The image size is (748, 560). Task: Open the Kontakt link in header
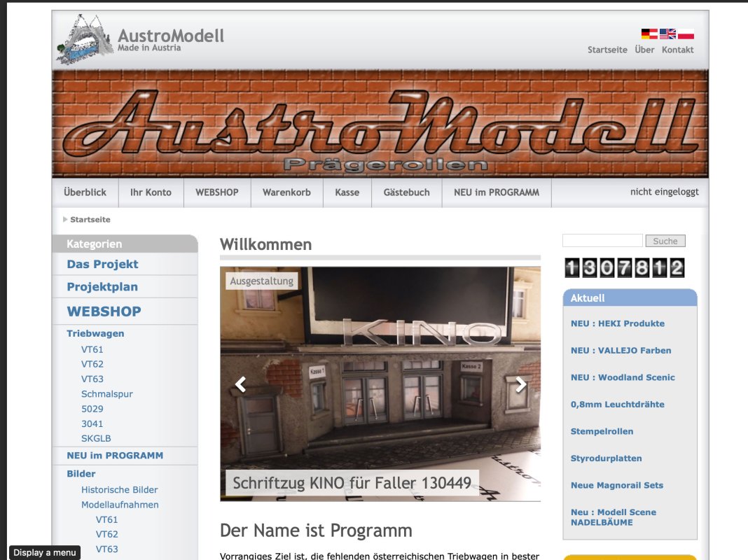677,50
